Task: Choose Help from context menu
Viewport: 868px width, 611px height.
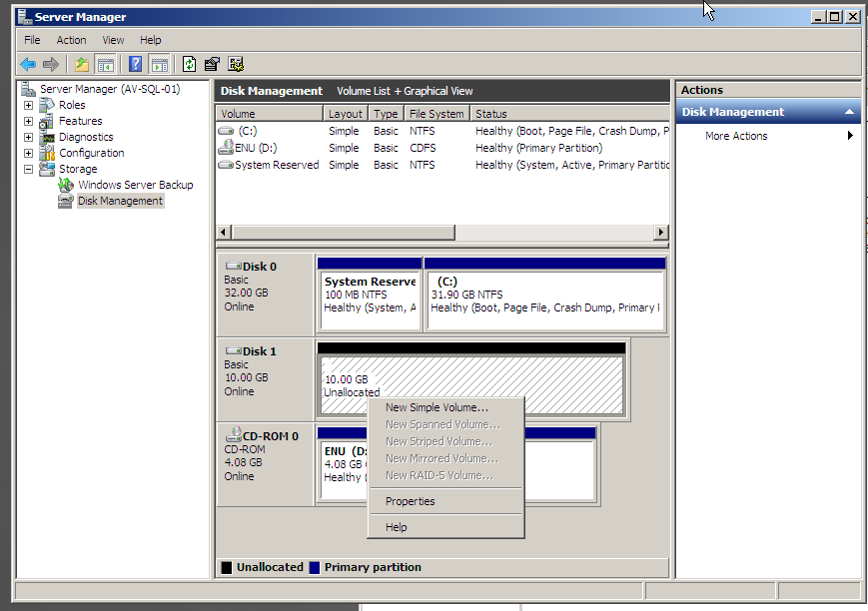Action: pos(445,527)
